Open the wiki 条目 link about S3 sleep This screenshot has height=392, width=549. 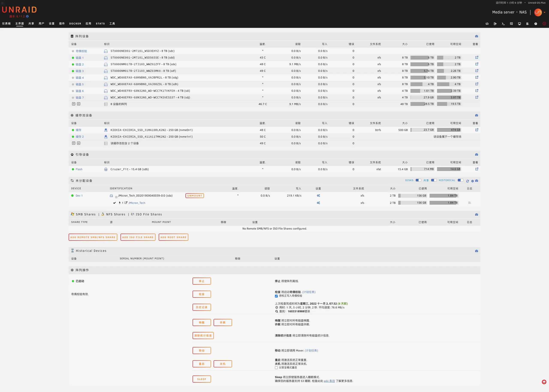tap(329, 381)
